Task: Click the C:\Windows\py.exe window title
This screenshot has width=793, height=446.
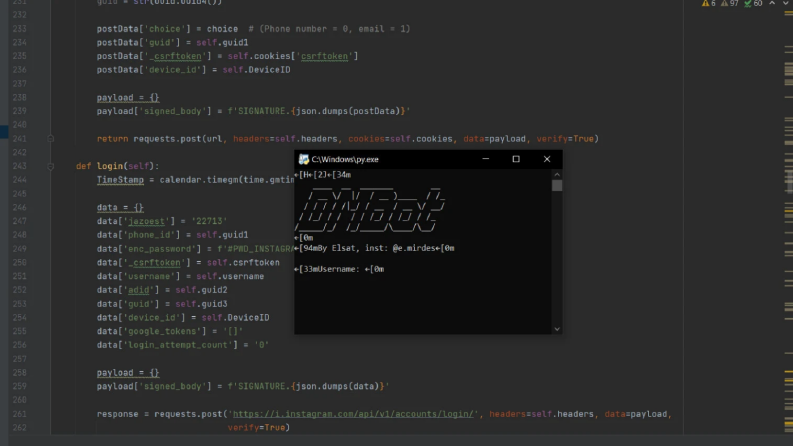Action: 345,159
